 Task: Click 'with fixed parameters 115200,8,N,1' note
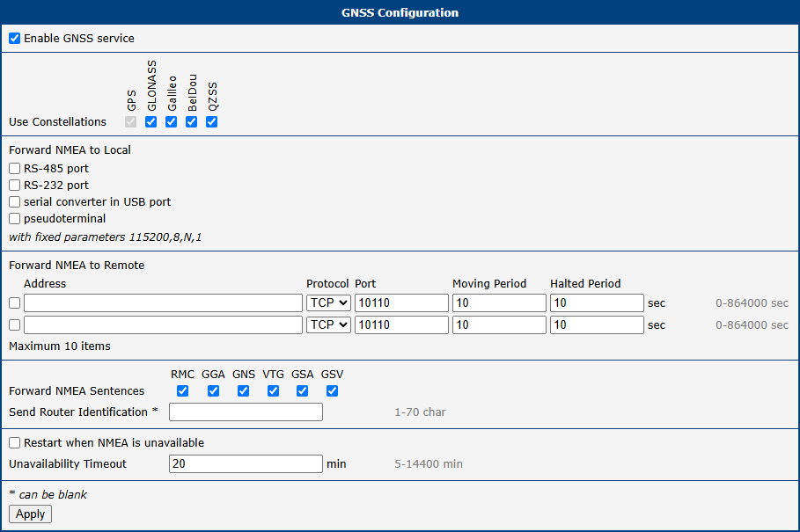point(106,237)
